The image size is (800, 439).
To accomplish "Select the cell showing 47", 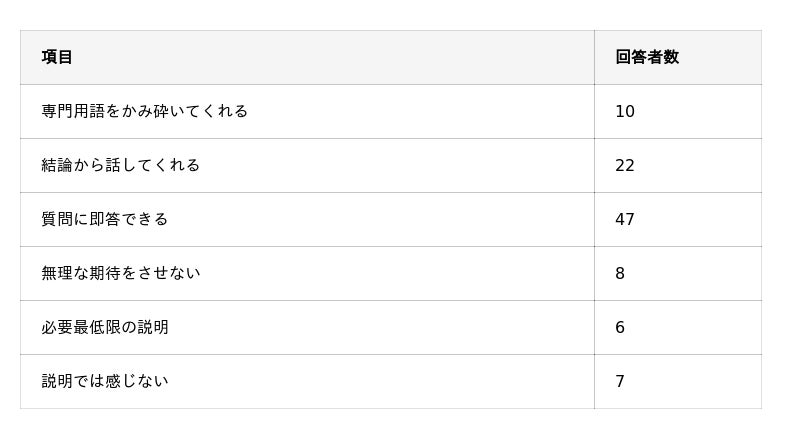I will (625, 219).
